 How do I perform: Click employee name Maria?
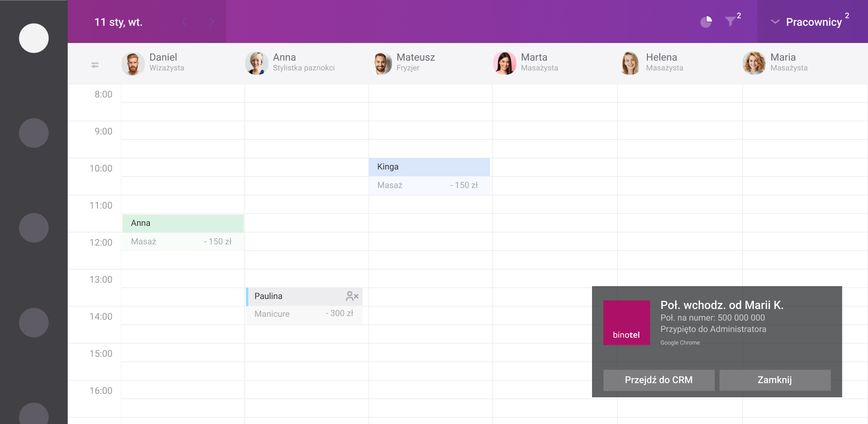pos(783,57)
